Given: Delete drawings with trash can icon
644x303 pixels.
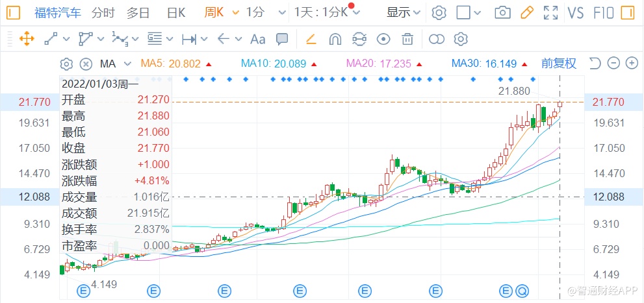Looking at the screenshot, I should coord(407,40).
